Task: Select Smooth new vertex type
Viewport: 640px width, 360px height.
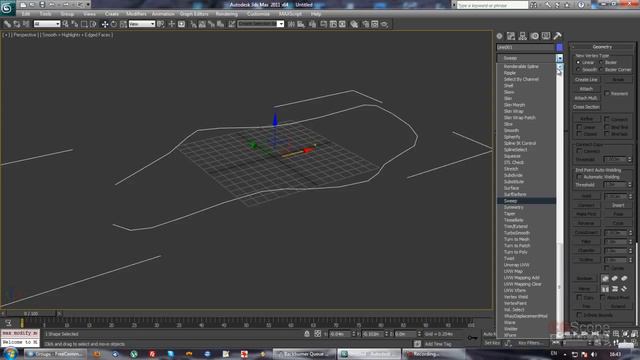Action: (x=578, y=69)
